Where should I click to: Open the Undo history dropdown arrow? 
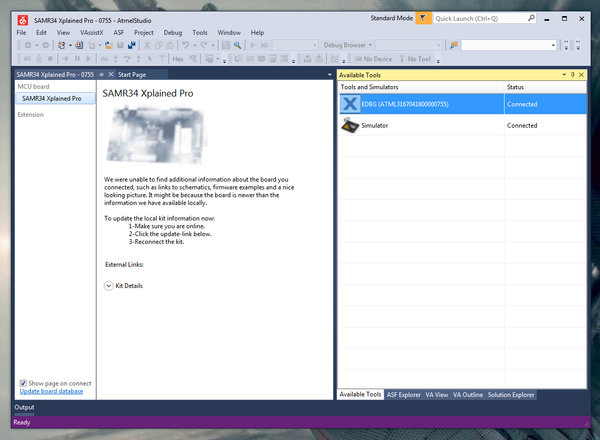194,45
